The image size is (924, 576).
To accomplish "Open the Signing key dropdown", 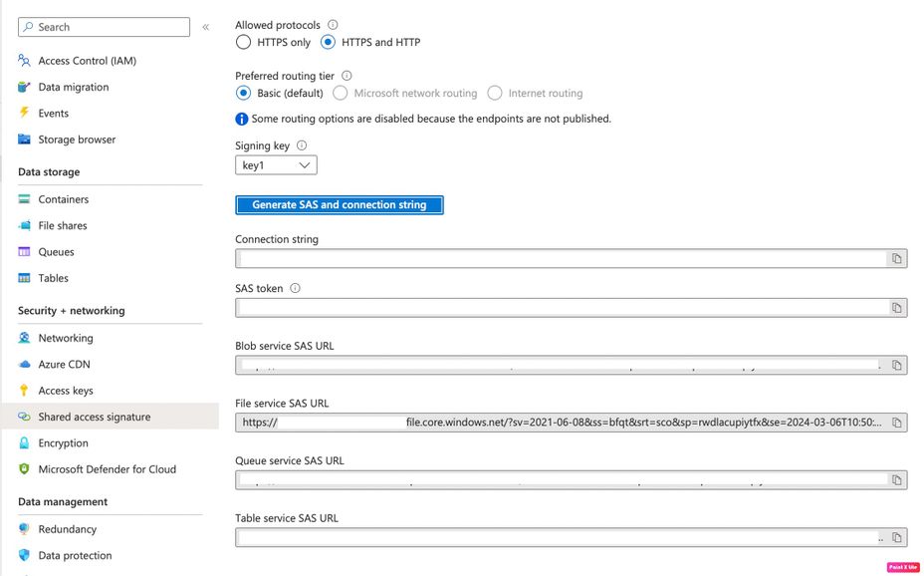I will point(276,165).
